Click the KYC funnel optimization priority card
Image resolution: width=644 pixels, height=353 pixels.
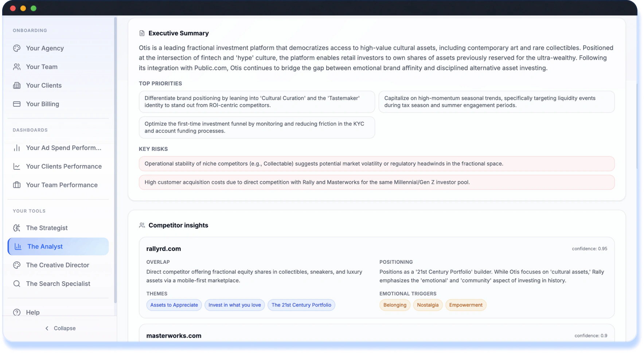point(257,128)
